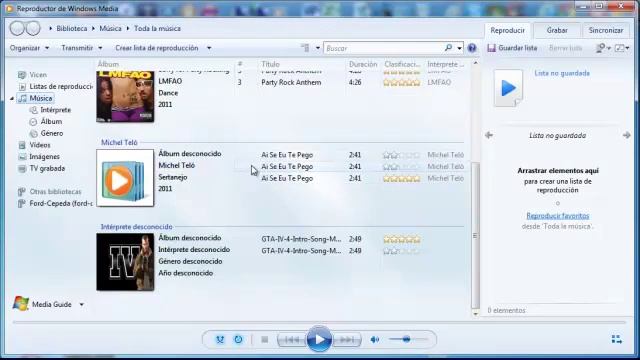The height and width of the screenshot is (360, 640).
Task: Skip to the next track
Action: pos(347,340)
